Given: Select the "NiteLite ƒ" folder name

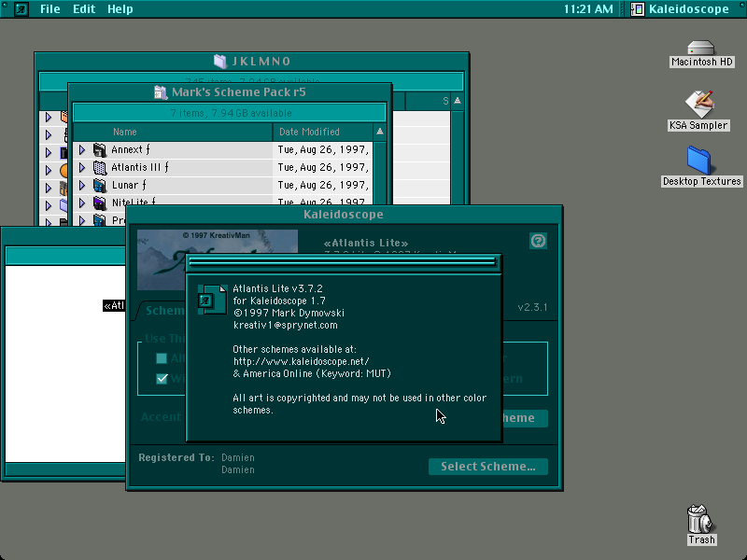Looking at the screenshot, I should [x=134, y=203].
